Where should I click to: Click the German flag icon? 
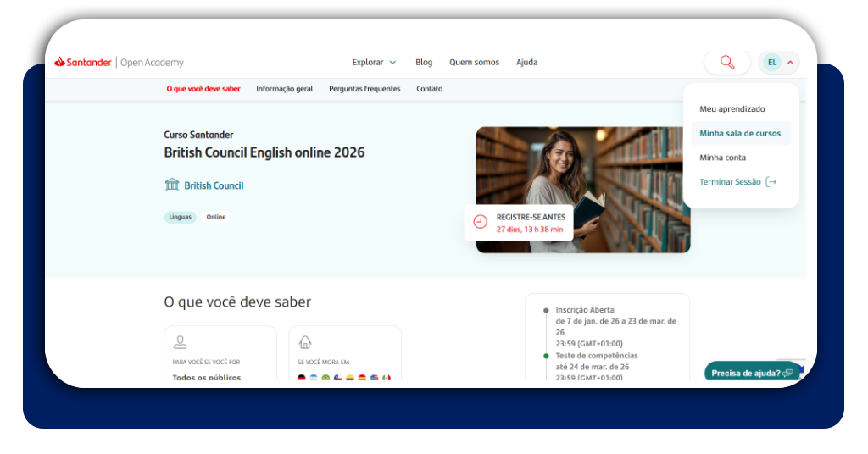coord(301,378)
